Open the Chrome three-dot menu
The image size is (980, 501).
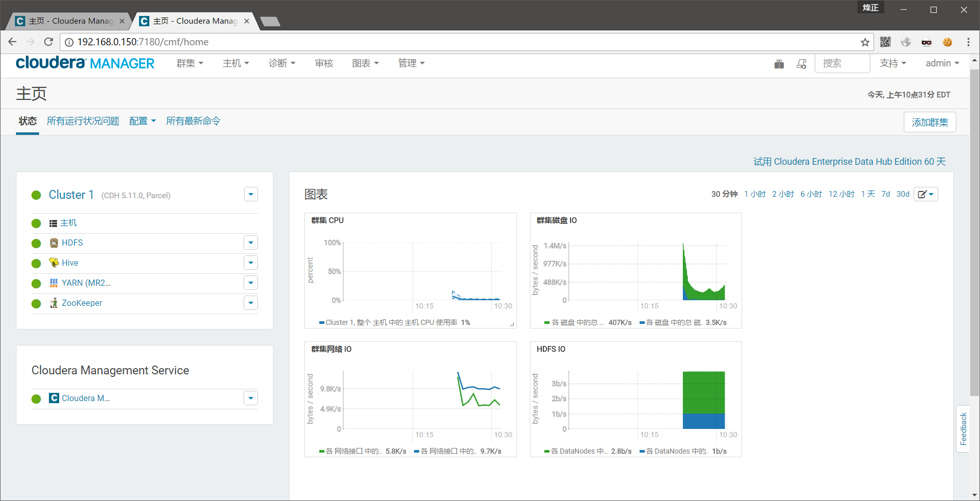(x=968, y=42)
